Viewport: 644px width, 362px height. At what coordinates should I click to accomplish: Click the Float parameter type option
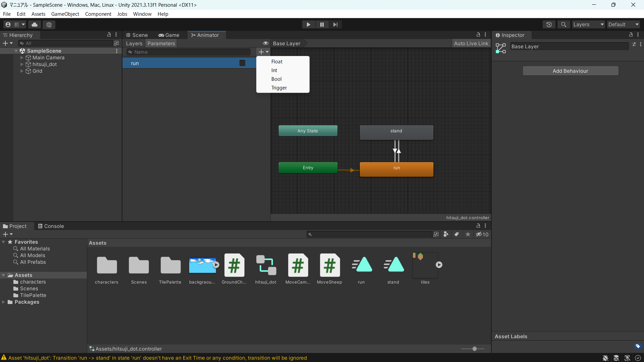(276, 61)
